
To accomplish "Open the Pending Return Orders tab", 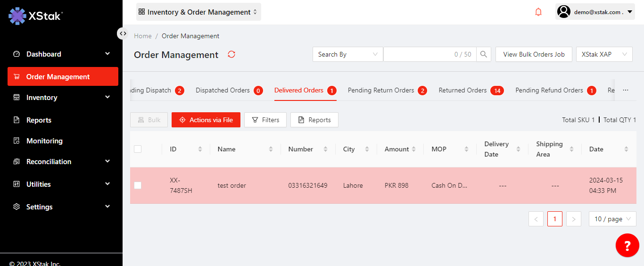I will pyautogui.click(x=381, y=90).
